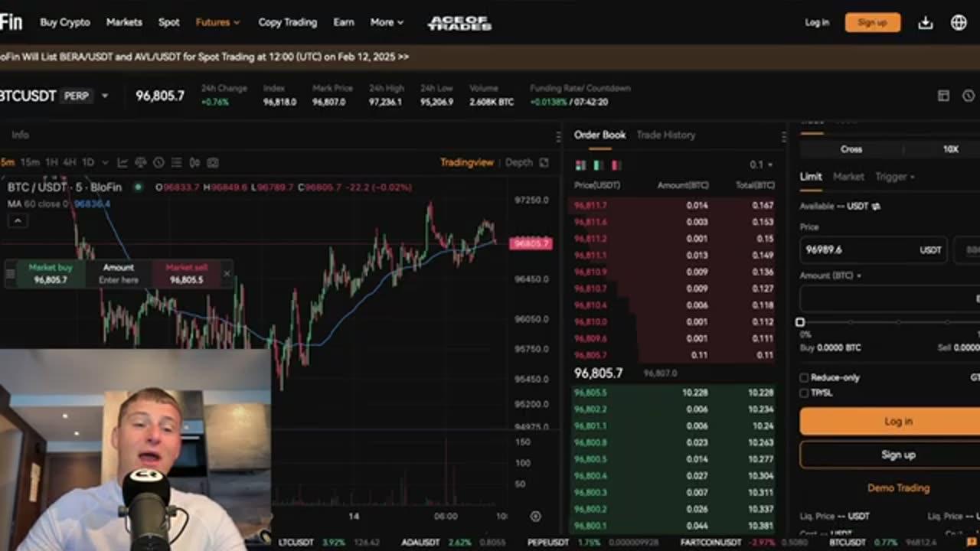Image resolution: width=980 pixels, height=551 pixels.
Task: Click the header Sign up button
Action: point(872,22)
